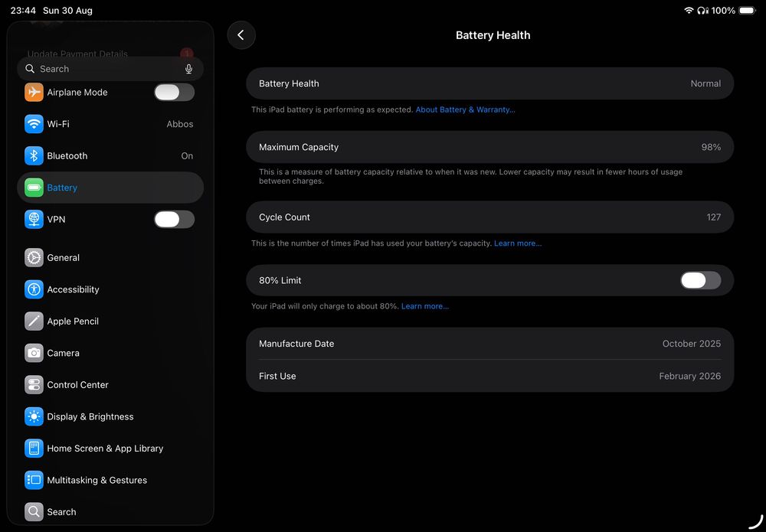Tap the Battery Health Normal row
This screenshot has height=532, width=766.
(x=490, y=83)
